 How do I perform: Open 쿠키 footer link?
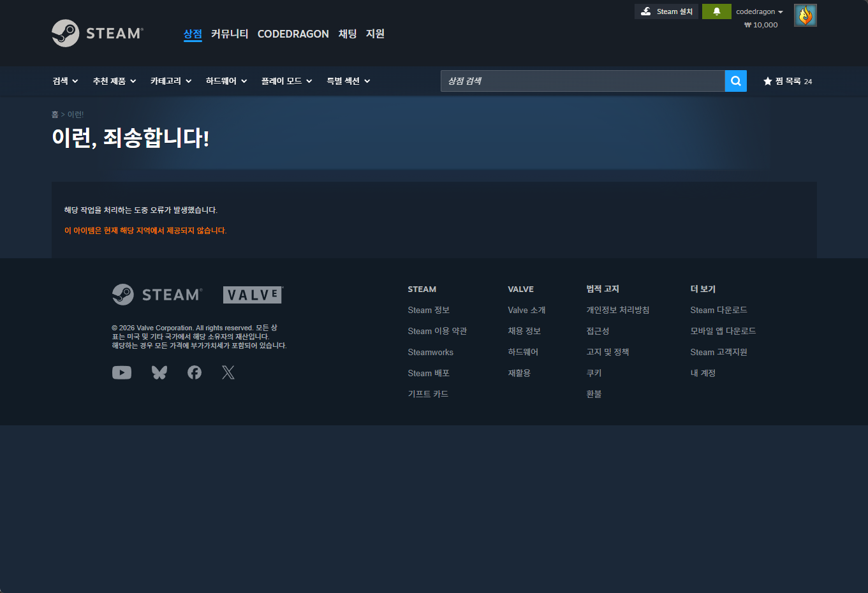594,373
